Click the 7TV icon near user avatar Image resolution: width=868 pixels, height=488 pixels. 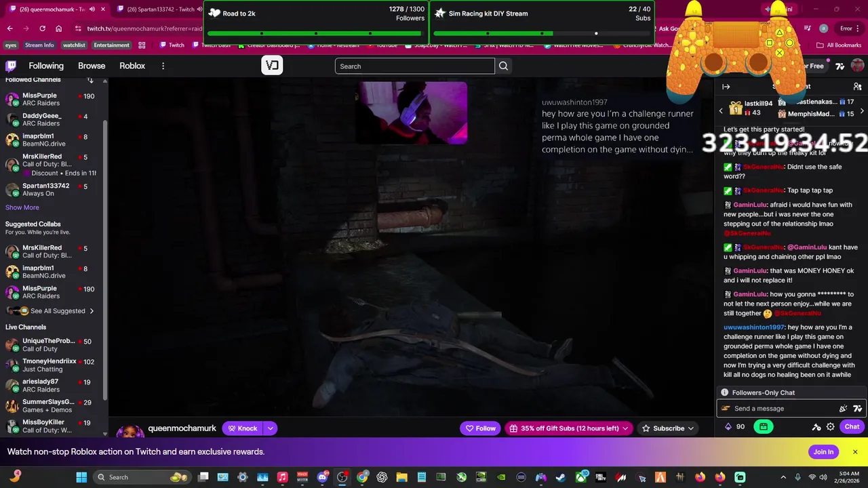pos(840,66)
